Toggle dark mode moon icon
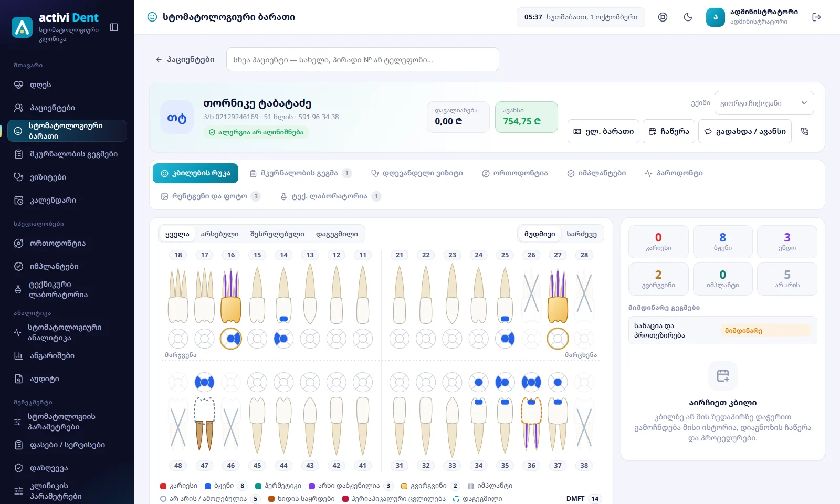This screenshot has height=504, width=840. pos(688,17)
